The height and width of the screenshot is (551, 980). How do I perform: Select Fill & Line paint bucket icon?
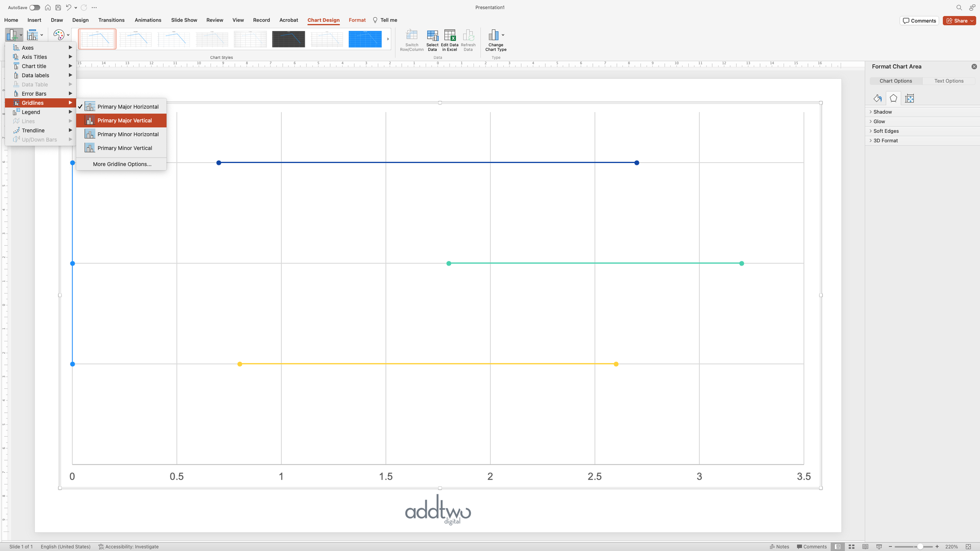point(877,98)
